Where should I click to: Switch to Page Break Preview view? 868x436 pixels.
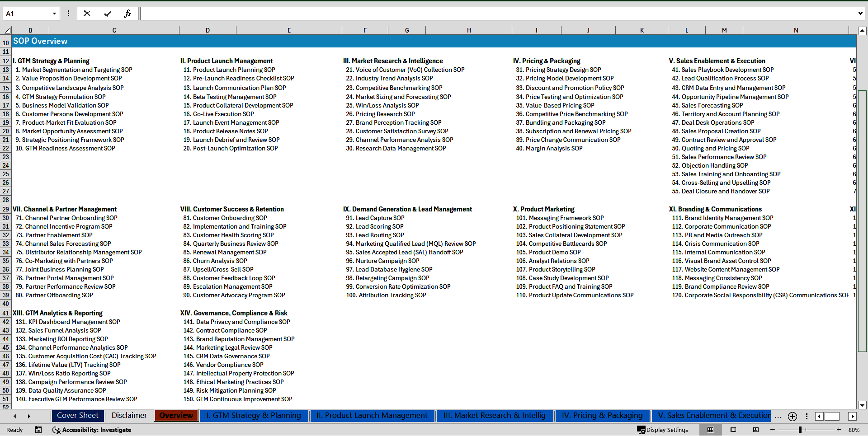756,430
